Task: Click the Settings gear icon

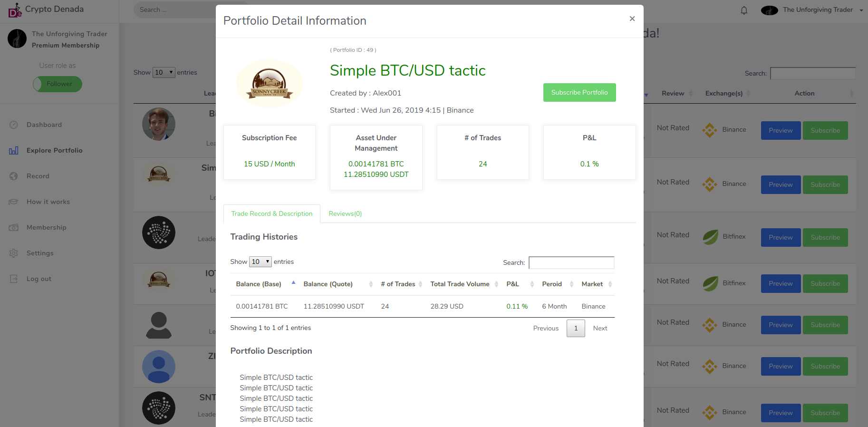Action: (14, 253)
